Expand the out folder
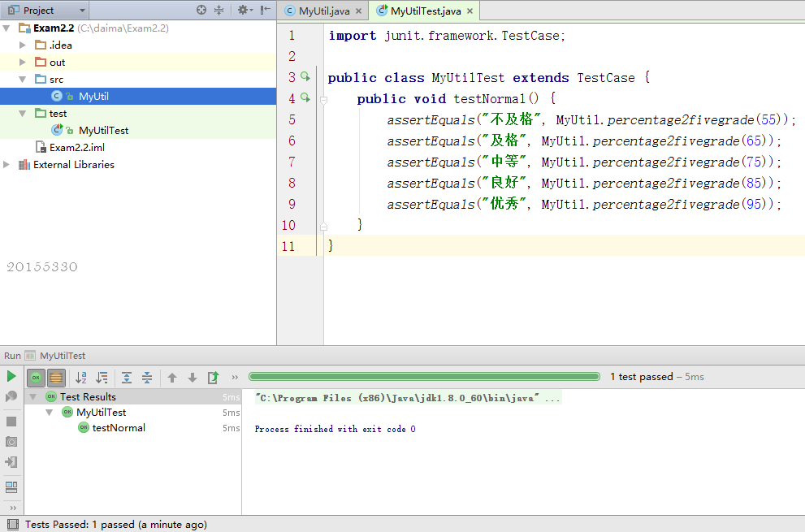This screenshot has width=805, height=532. [23, 63]
